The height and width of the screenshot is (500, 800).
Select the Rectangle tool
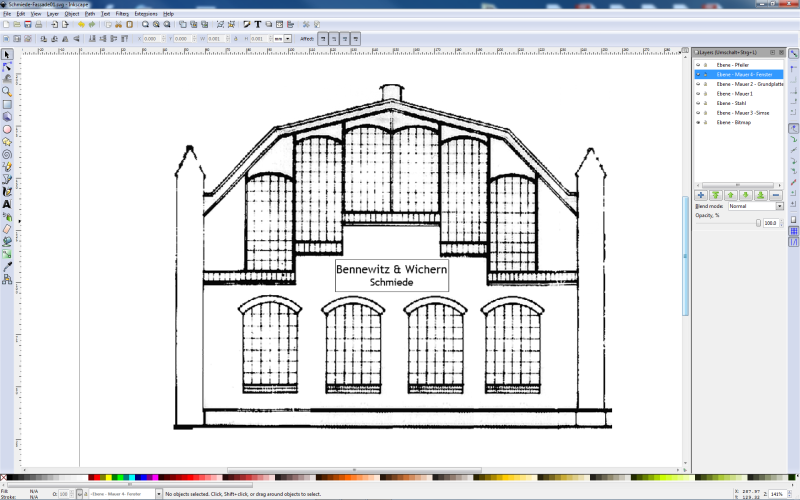7,104
